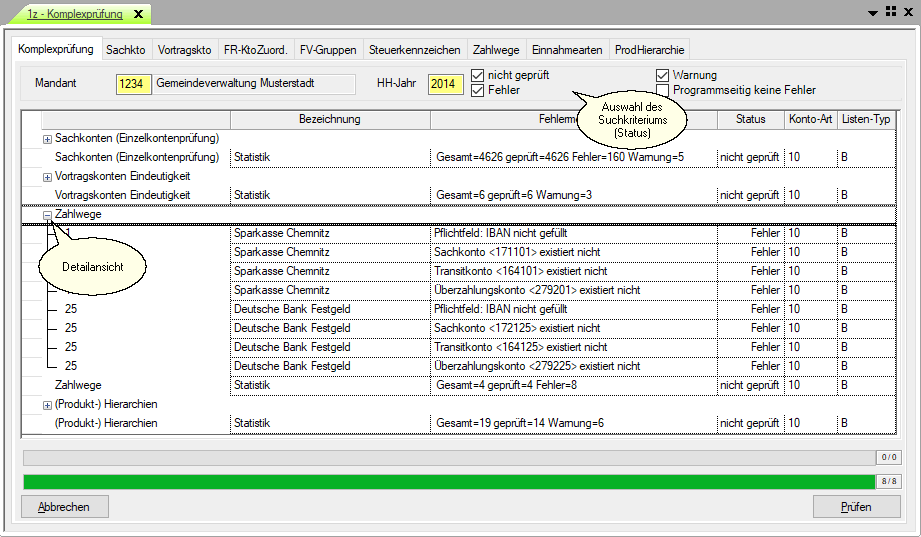Sort by the Bezeichnung column header
921x537 pixels.
(x=329, y=119)
